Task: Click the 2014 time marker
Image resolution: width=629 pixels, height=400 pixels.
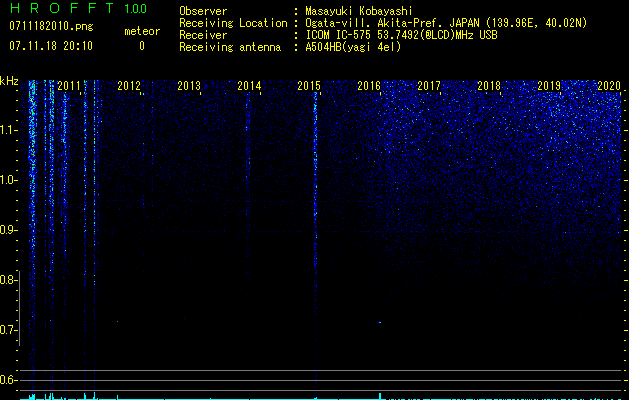Action: pyautogui.click(x=249, y=85)
